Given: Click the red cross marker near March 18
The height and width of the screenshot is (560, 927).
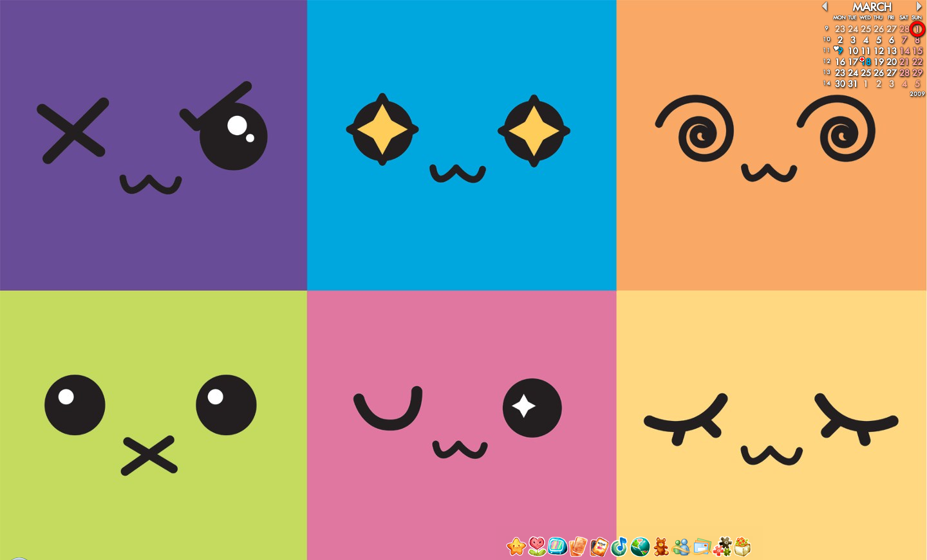Looking at the screenshot, I should tap(862, 59).
